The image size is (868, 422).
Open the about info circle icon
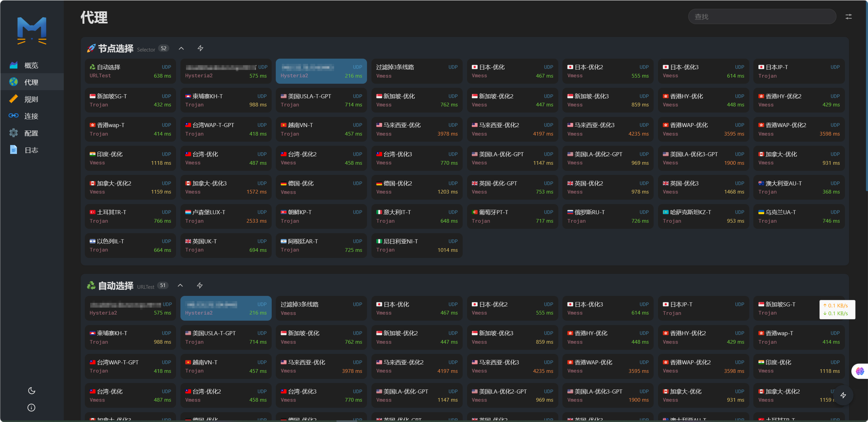coord(32,407)
